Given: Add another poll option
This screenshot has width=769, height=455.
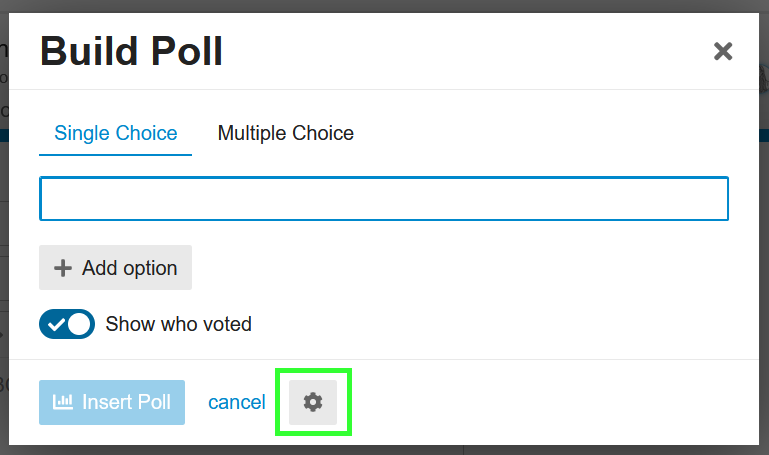Looking at the screenshot, I should click(115, 268).
